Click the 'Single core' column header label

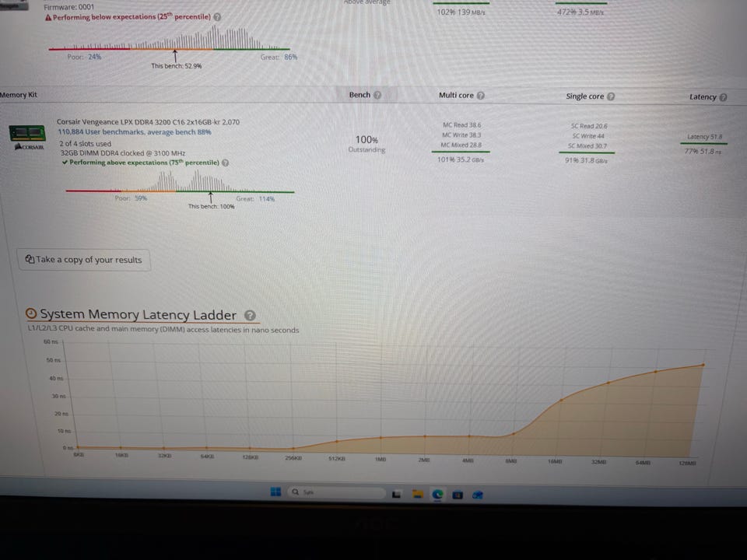585,96
